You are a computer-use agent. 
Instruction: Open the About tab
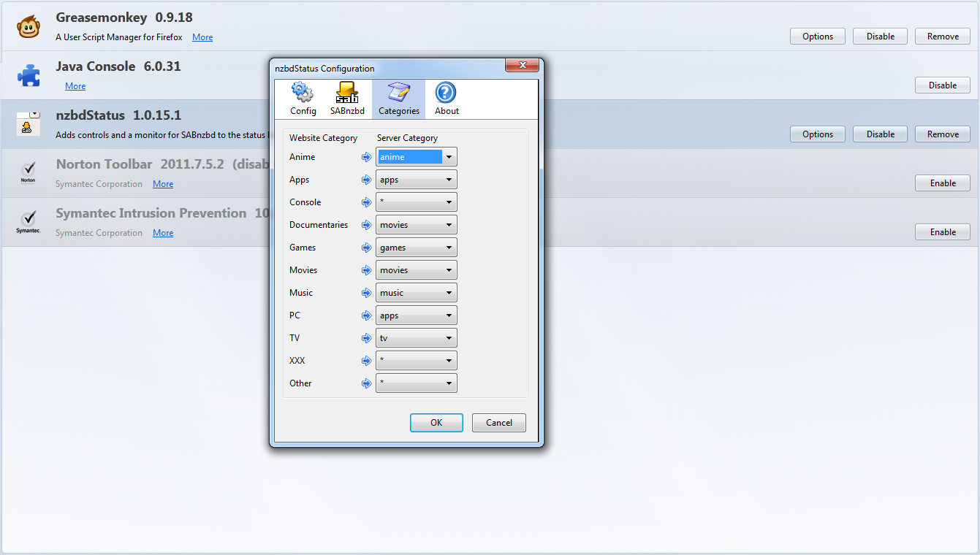click(447, 99)
